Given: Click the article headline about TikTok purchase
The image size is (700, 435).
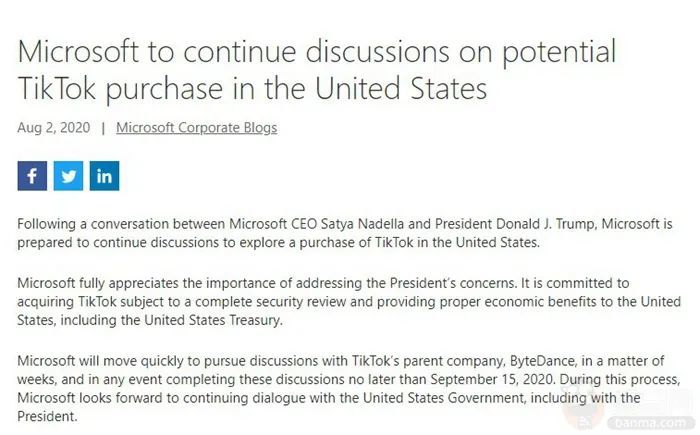Looking at the screenshot, I should click(316, 70).
